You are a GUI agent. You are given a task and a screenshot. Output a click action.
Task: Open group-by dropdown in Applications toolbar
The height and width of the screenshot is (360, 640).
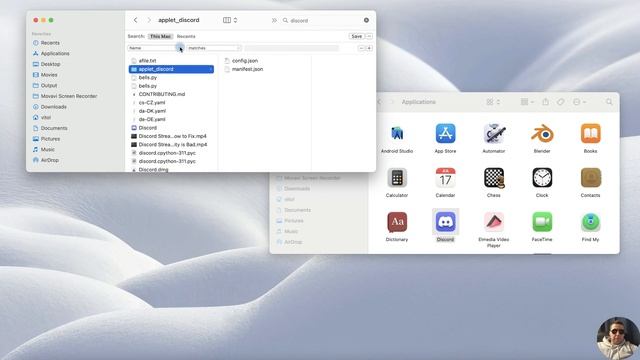[527, 102]
